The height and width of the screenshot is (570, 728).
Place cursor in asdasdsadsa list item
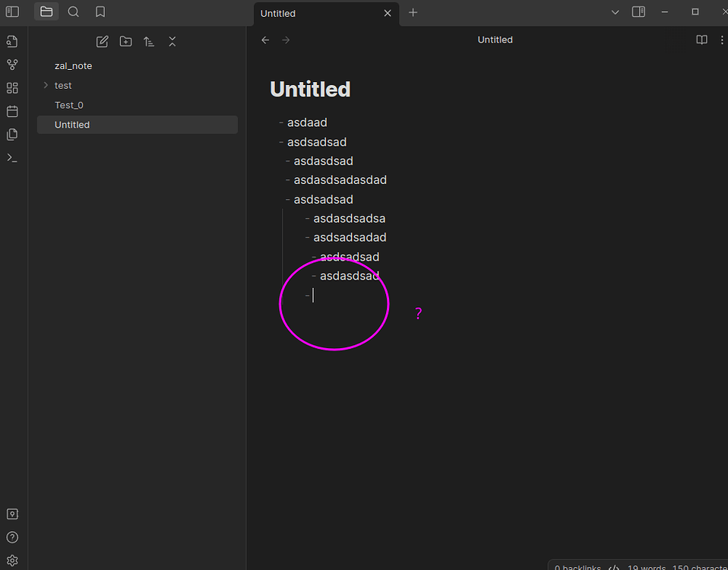click(349, 219)
